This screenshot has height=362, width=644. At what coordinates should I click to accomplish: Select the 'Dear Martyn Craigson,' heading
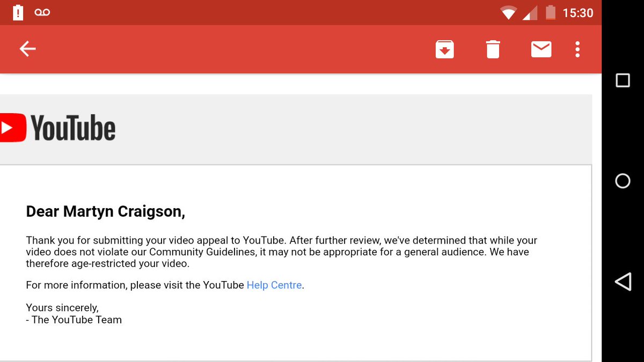click(x=106, y=211)
